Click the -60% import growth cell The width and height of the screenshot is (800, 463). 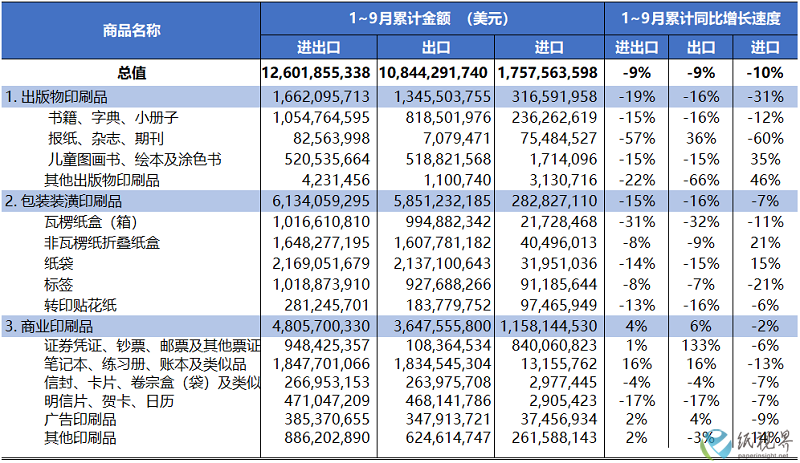[765, 139]
